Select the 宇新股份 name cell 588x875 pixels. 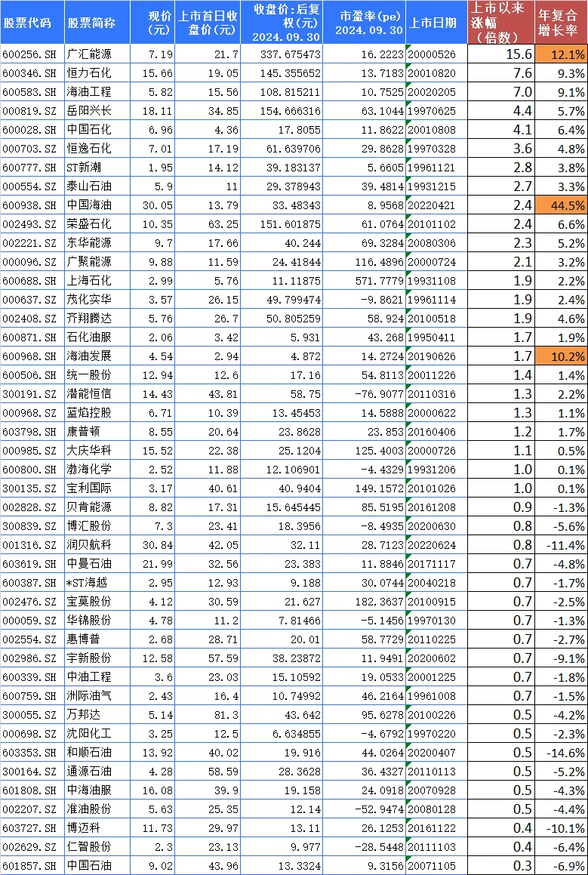tap(97, 658)
